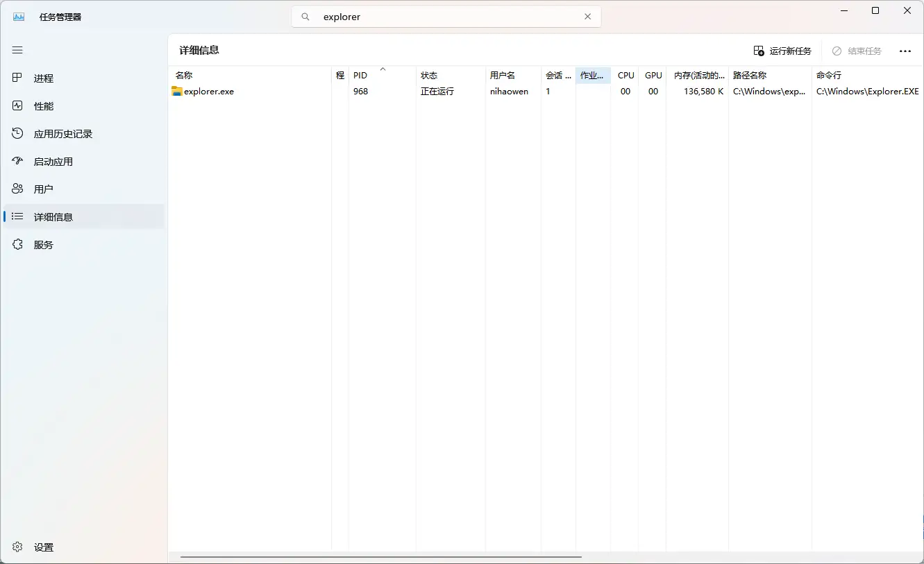Image resolution: width=924 pixels, height=564 pixels.
Task: Open the 应用历史记录 page icon
Action: (17, 134)
